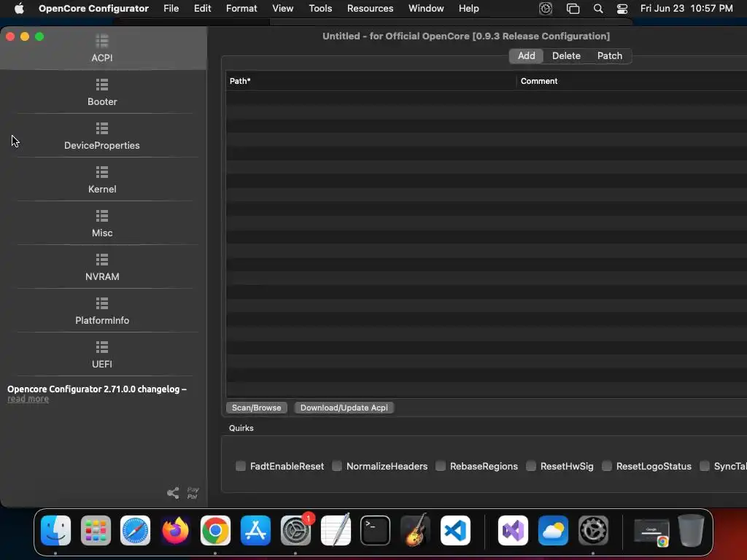
Task: Click the Download/Update Acpi button
Action: tap(344, 408)
